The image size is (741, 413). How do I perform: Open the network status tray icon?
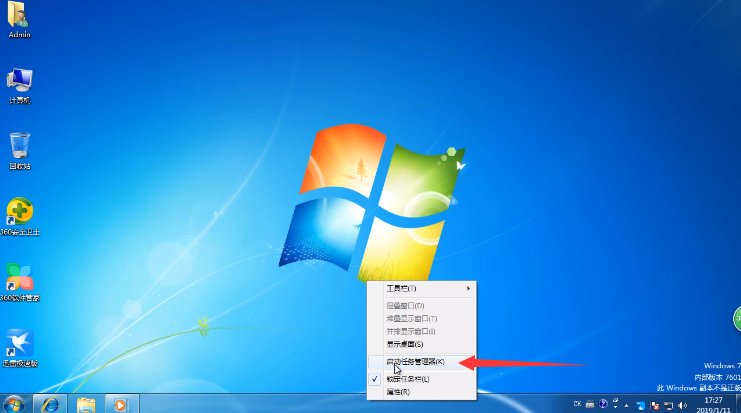coord(668,405)
